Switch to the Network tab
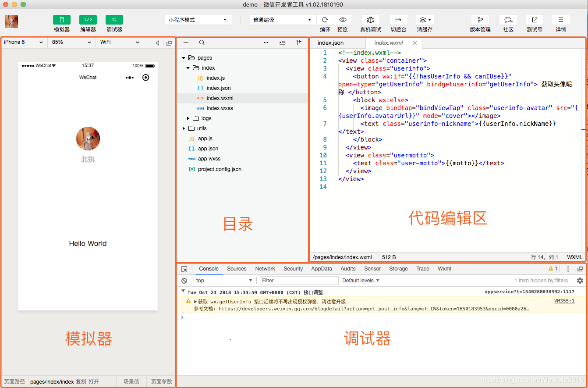This screenshot has width=588, height=388. click(x=265, y=269)
